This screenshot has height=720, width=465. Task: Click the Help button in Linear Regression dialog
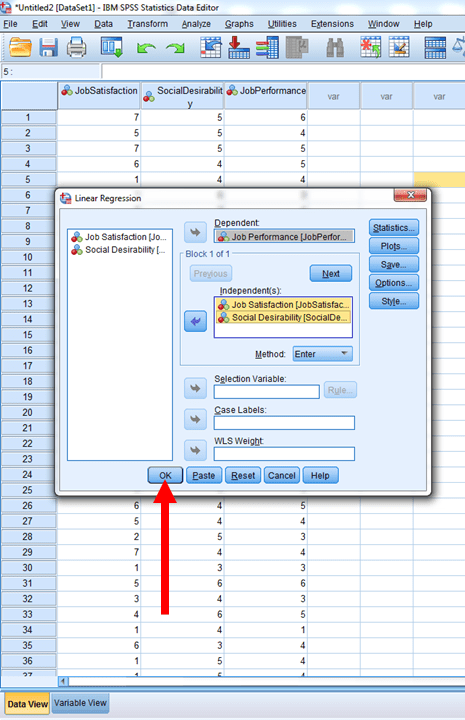point(320,475)
